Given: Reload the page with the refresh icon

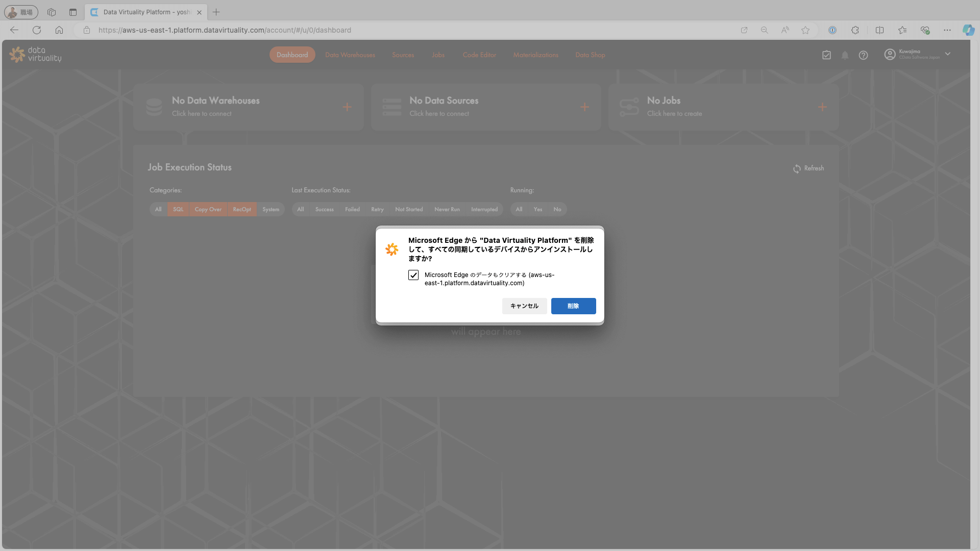Looking at the screenshot, I should click(37, 30).
